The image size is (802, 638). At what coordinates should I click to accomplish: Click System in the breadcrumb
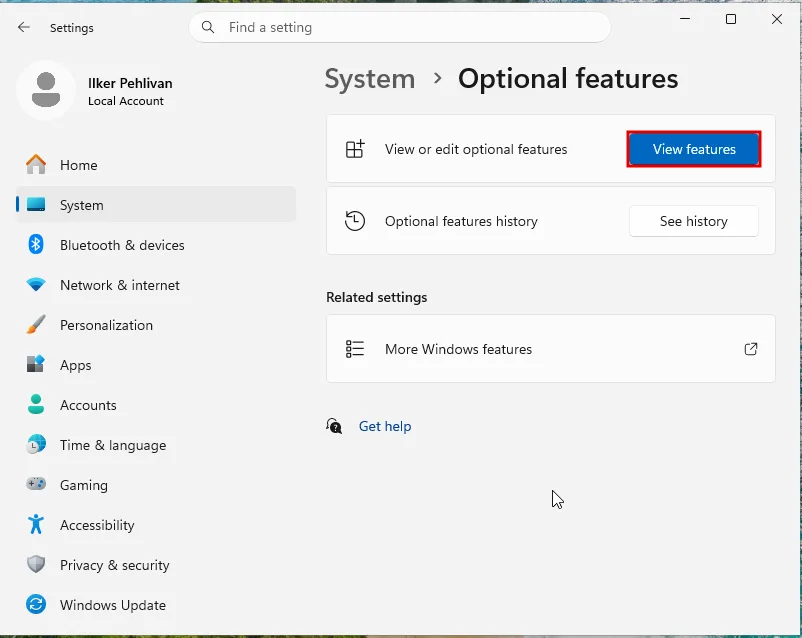coord(370,79)
